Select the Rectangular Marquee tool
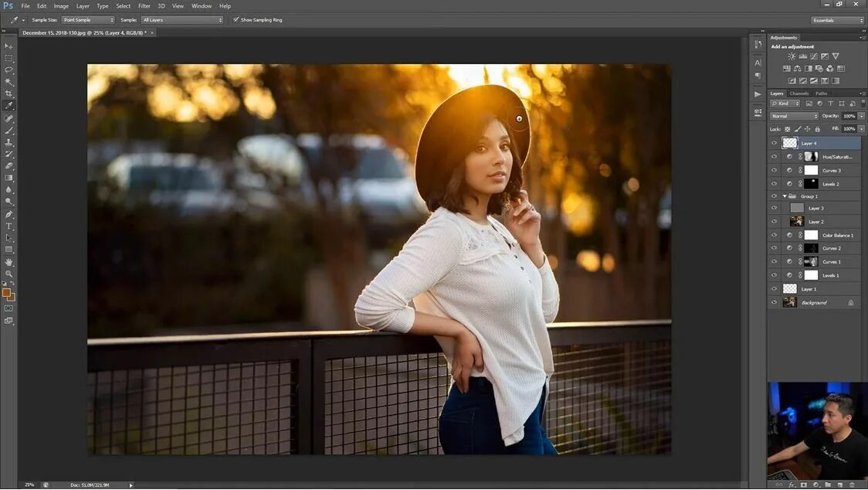The height and width of the screenshot is (490, 868). (8, 58)
